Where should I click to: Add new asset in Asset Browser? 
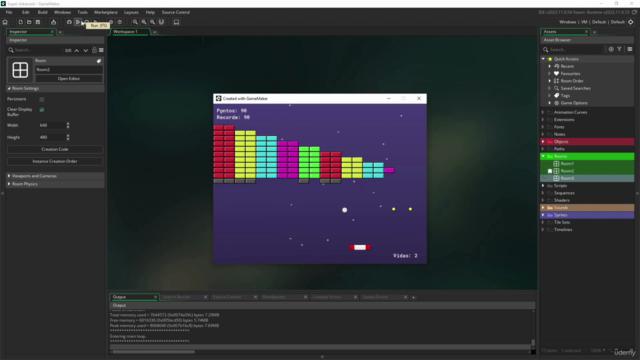click(611, 49)
